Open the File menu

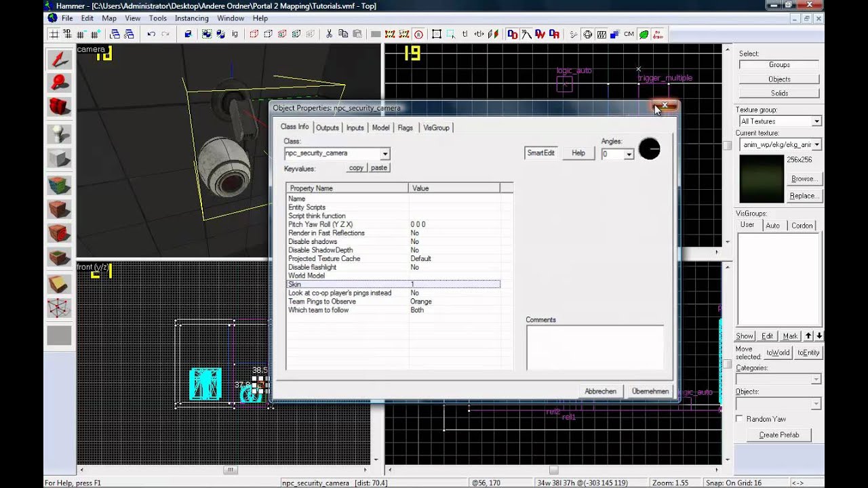click(x=67, y=18)
